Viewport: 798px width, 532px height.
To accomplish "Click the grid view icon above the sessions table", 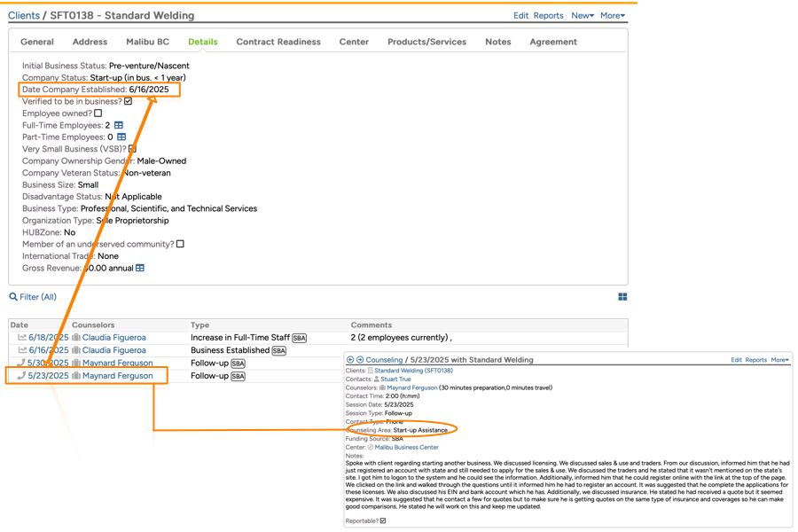I will (622, 297).
